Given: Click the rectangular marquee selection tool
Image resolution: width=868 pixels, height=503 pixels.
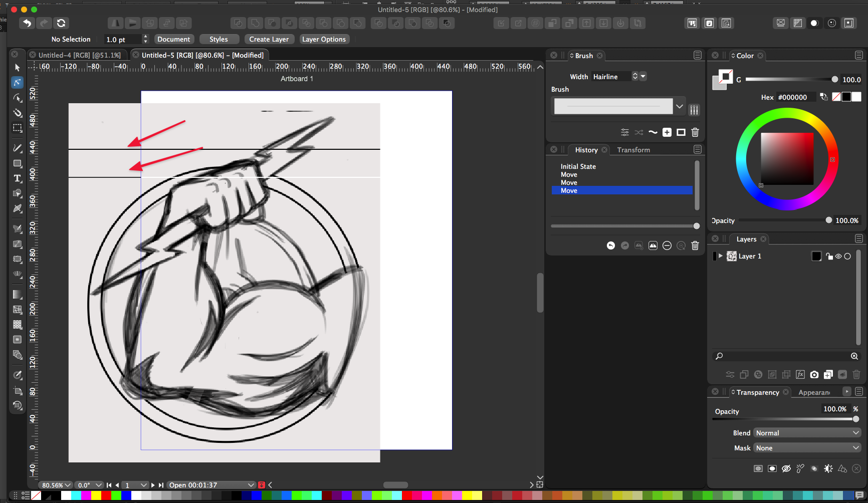Looking at the screenshot, I should pos(18,128).
